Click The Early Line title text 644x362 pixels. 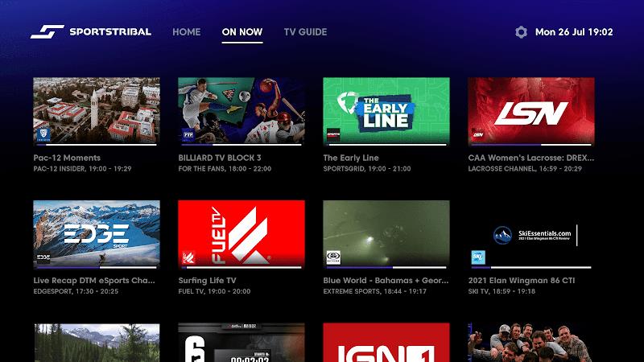(351, 158)
